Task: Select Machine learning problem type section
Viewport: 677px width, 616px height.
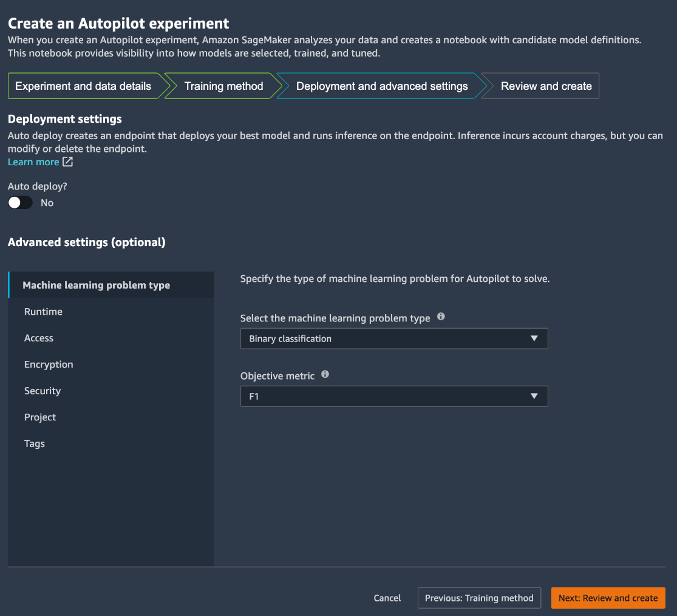Action: point(97,286)
